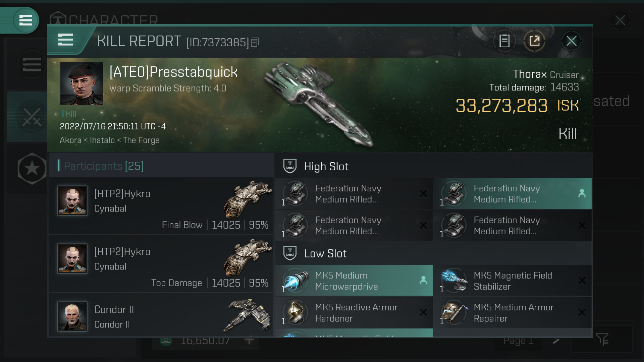Viewport: 644px width, 362px height.
Task: Copy kill report to clipboard
Action: pos(504,41)
